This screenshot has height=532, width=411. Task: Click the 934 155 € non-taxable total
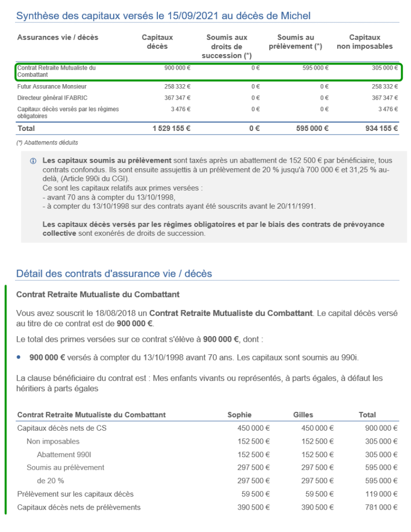pos(381,129)
